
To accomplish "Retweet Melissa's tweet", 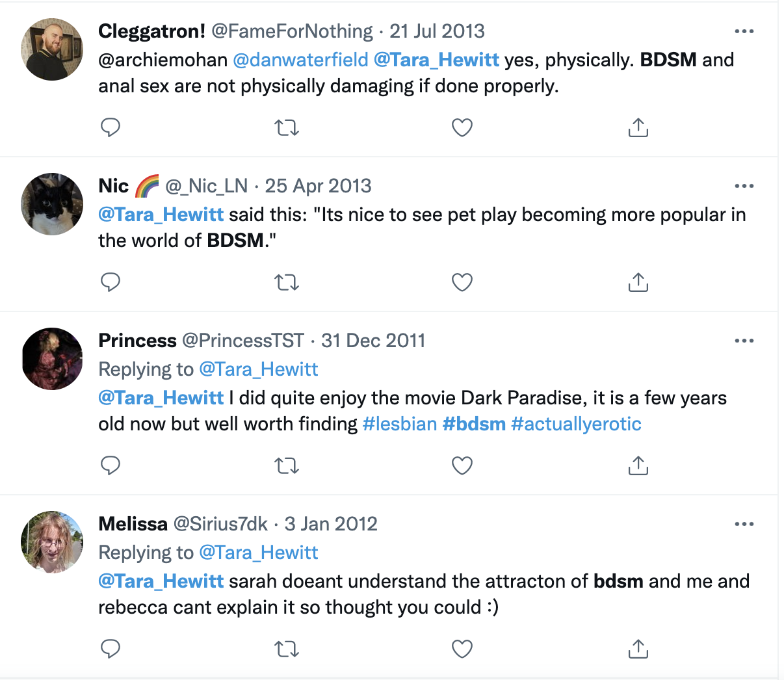I will click(287, 649).
